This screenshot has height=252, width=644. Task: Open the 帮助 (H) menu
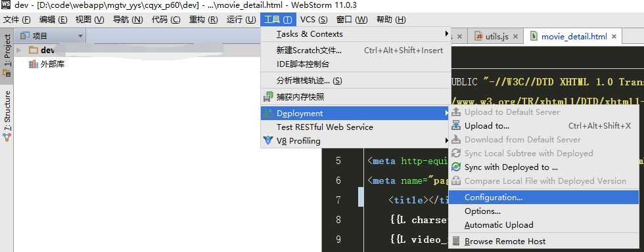(x=391, y=20)
